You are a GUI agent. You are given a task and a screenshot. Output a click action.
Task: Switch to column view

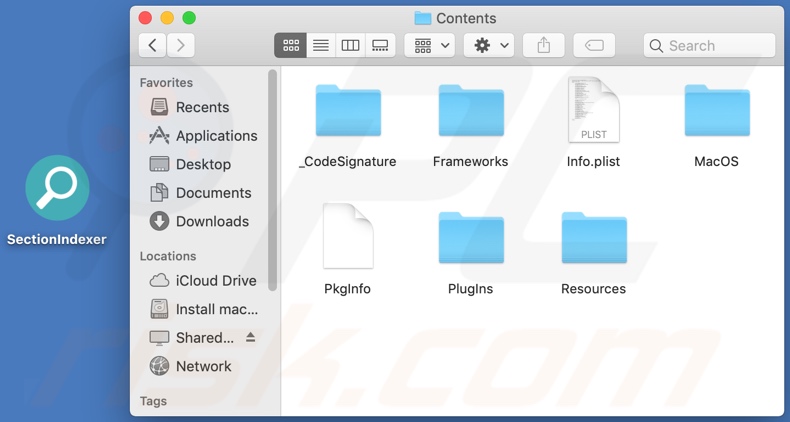350,45
